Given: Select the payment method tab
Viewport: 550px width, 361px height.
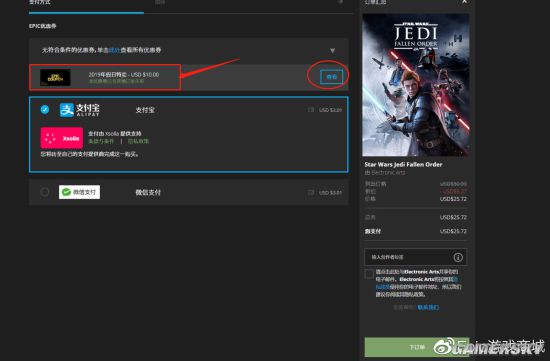Looking at the screenshot, I should (40, 2).
